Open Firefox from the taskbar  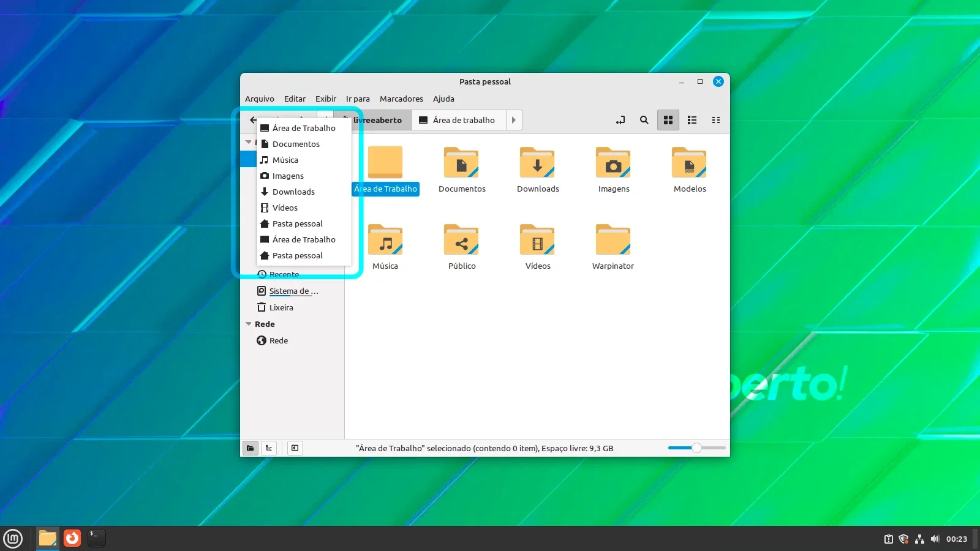coord(72,538)
